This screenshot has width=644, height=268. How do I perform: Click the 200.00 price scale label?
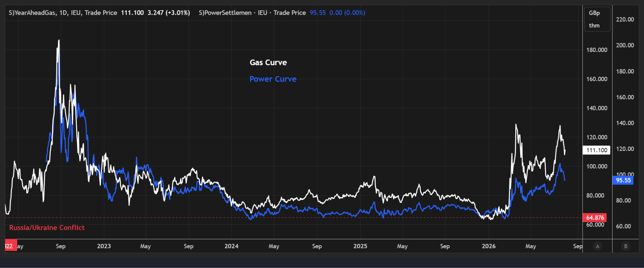point(625,45)
